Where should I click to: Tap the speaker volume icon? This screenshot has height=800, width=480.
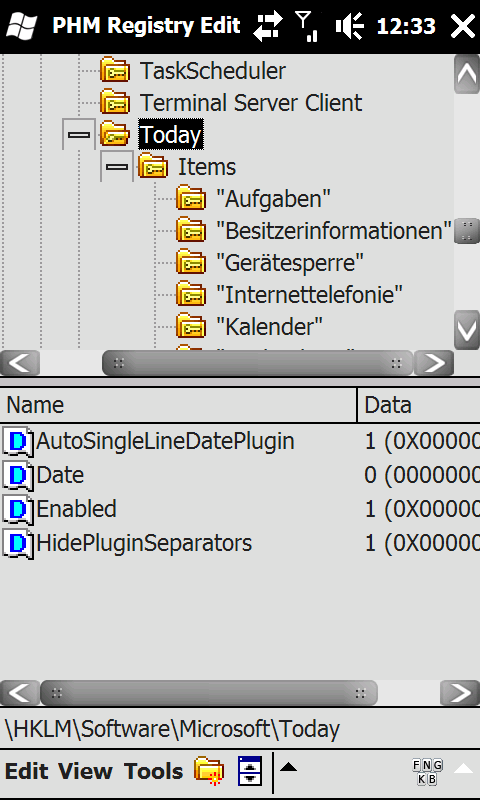coord(349,26)
